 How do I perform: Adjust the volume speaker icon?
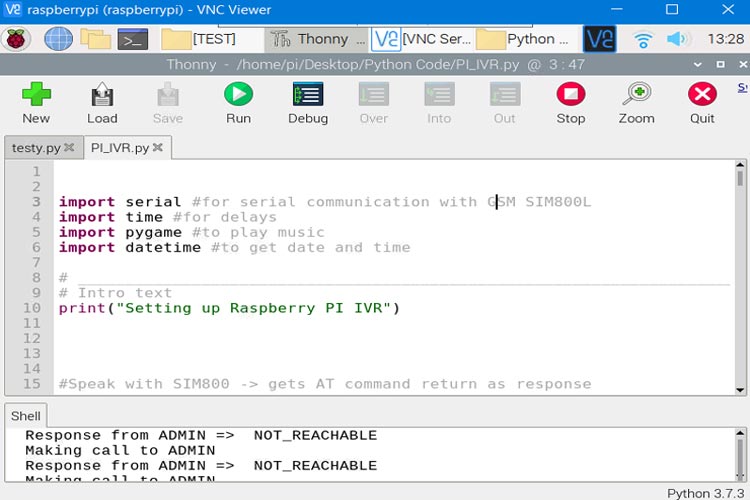pyautogui.click(x=678, y=39)
